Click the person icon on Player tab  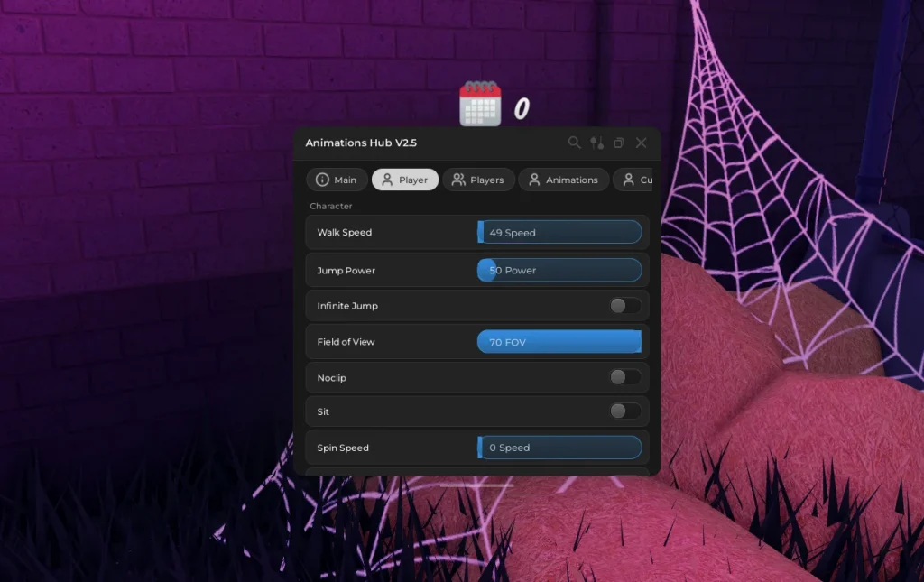(387, 180)
